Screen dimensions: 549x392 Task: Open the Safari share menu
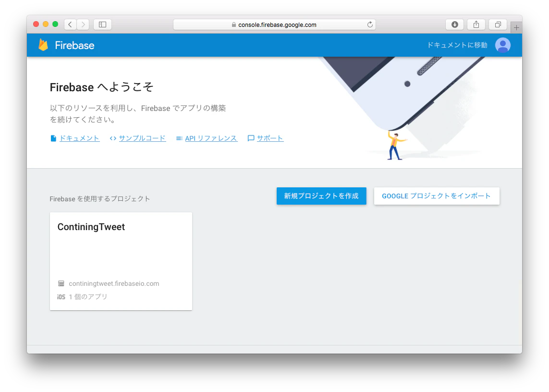476,24
